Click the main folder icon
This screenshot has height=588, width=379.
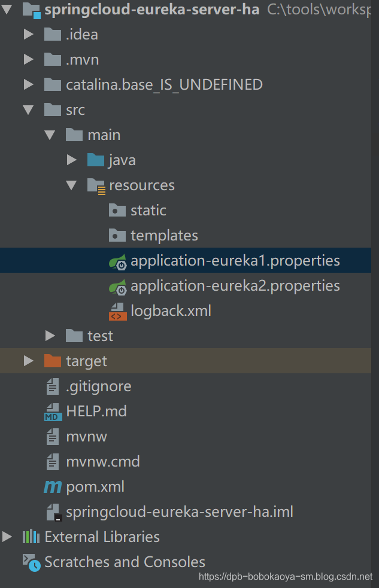[x=74, y=135]
